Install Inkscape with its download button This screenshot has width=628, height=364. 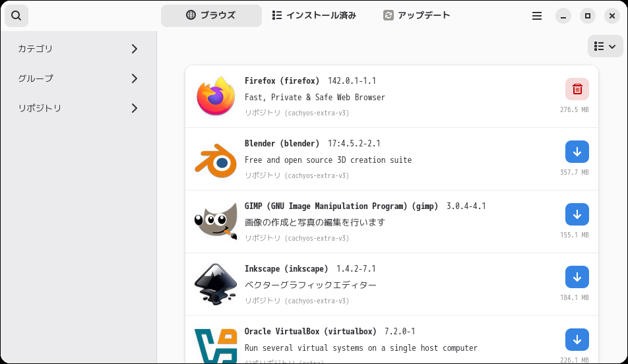tap(577, 277)
